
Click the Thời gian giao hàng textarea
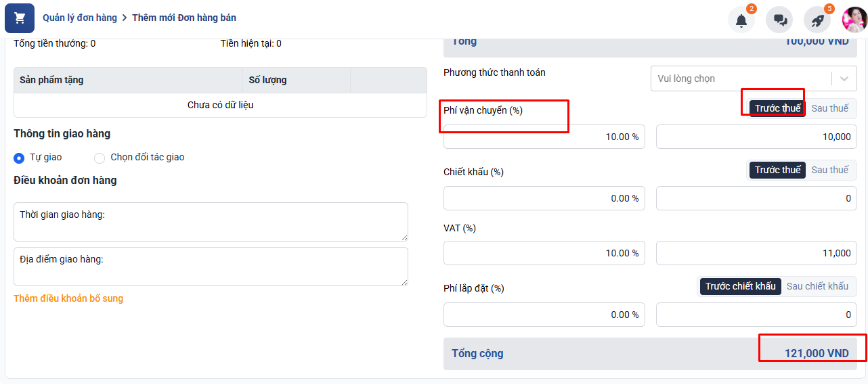click(x=211, y=222)
